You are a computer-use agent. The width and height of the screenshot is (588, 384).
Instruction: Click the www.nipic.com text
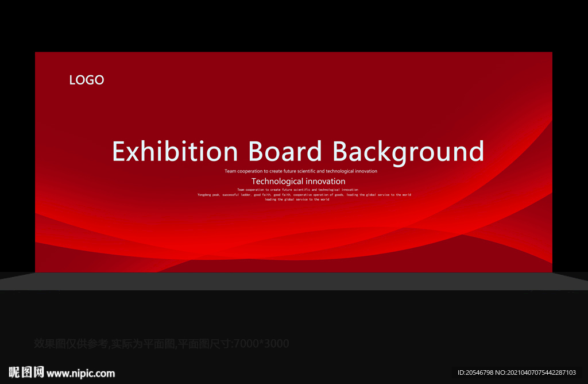click(80, 374)
